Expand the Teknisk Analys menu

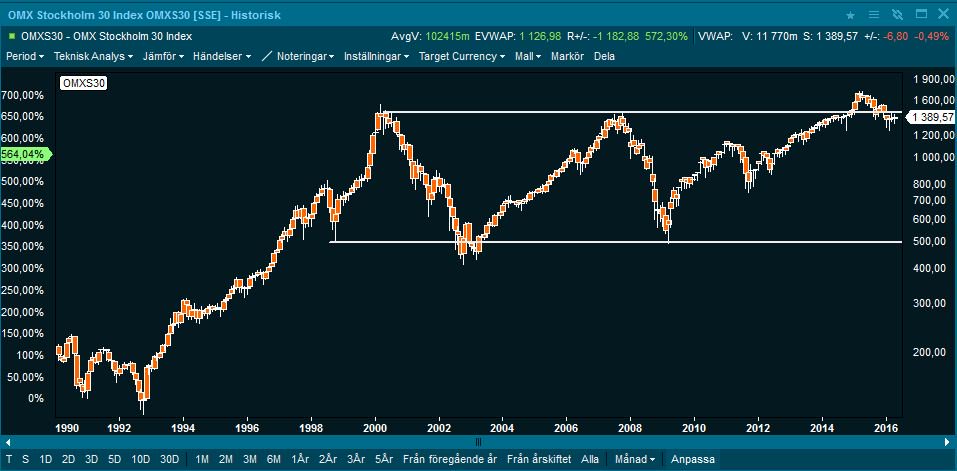coord(93,56)
